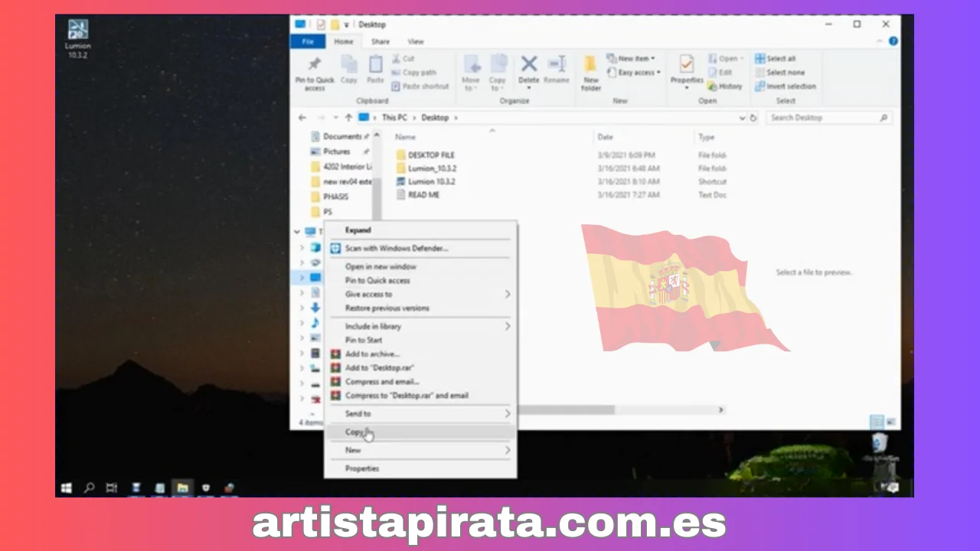The width and height of the screenshot is (980, 551).
Task: Click the Pin to Quick access ribbon icon
Action: click(315, 73)
